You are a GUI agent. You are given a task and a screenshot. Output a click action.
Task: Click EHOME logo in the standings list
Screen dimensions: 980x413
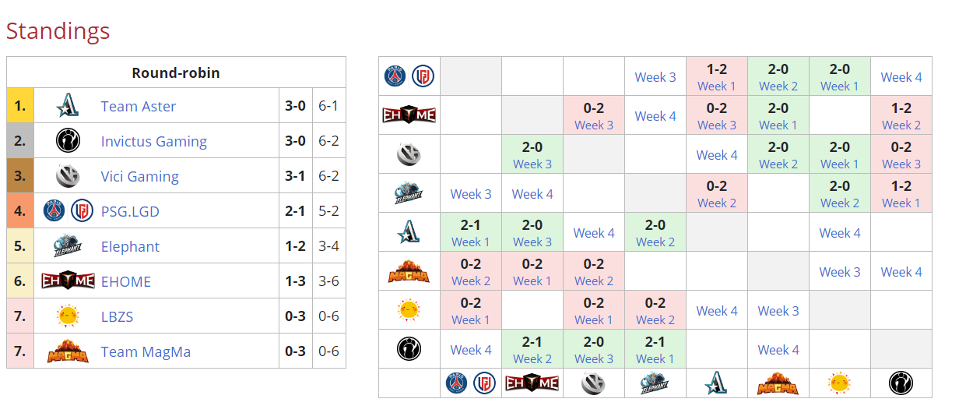(68, 281)
